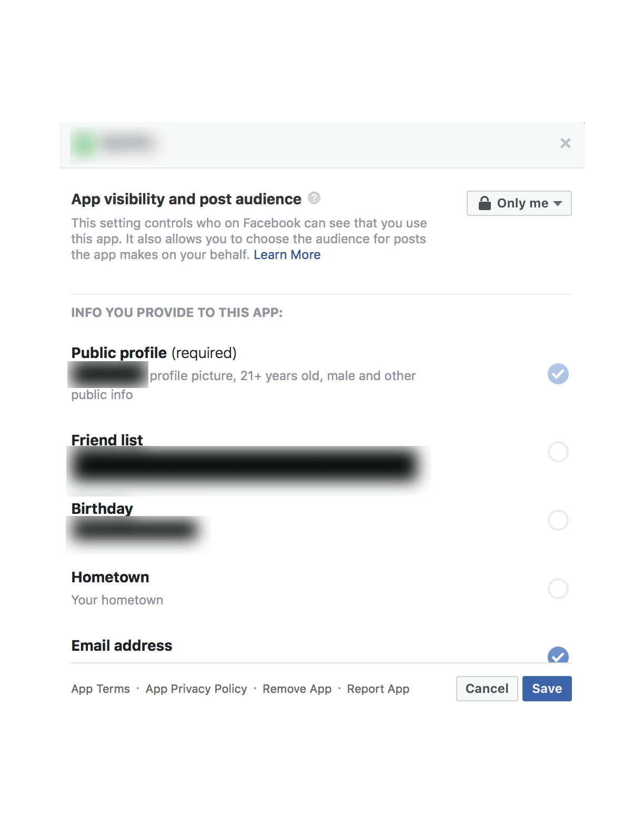
Task: Click Remove App link
Action: point(297,689)
